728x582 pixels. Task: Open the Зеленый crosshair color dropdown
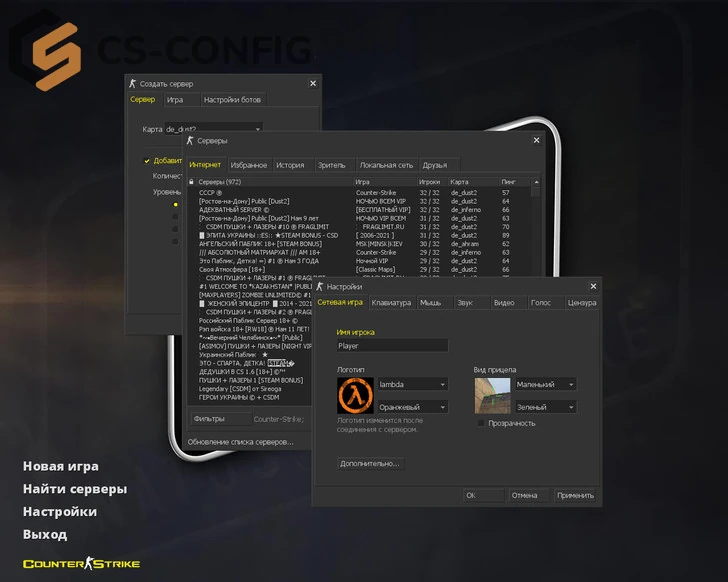pos(545,407)
